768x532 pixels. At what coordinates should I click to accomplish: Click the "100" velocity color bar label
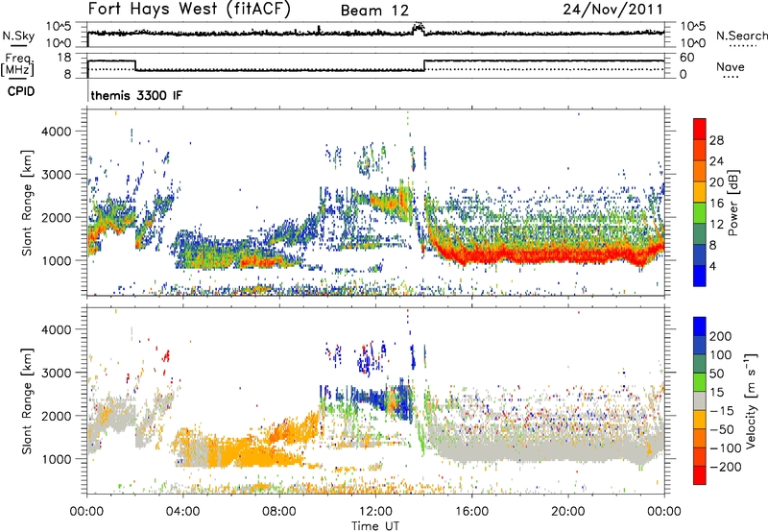721,355
